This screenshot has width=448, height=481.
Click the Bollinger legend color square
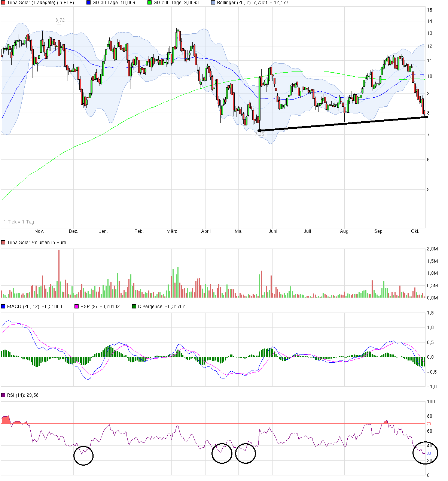click(x=213, y=3)
